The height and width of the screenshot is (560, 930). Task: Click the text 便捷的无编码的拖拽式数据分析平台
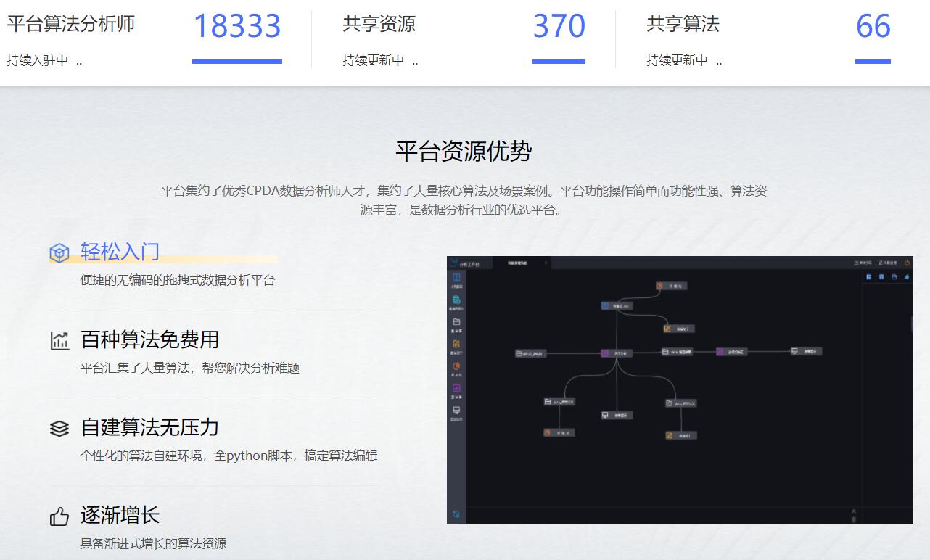coord(178,281)
